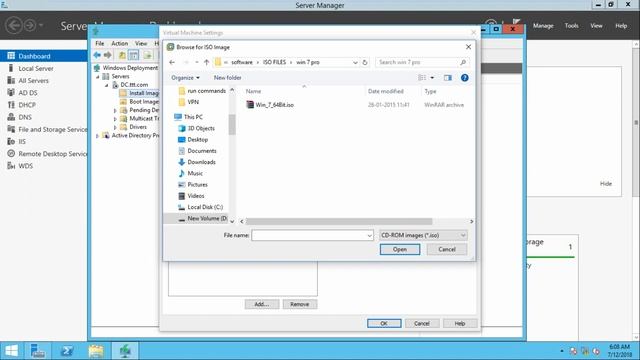
Task: Cancel the Browse for ISO Image dialog
Action: 447,249
